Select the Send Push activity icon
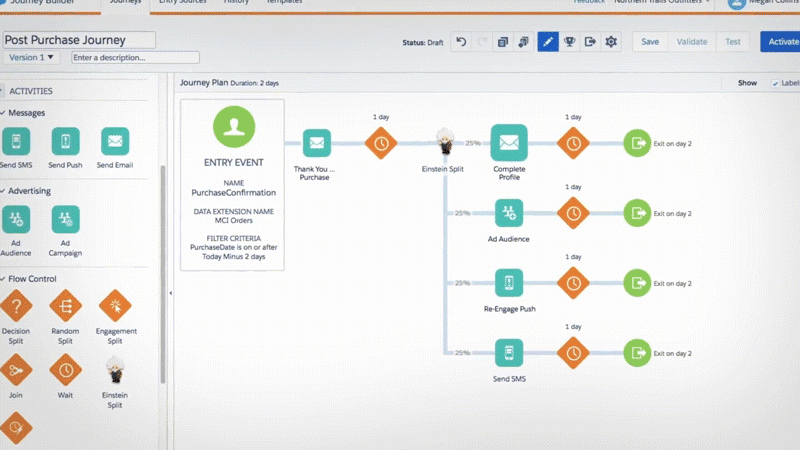This screenshot has width=800, height=450. [66, 142]
